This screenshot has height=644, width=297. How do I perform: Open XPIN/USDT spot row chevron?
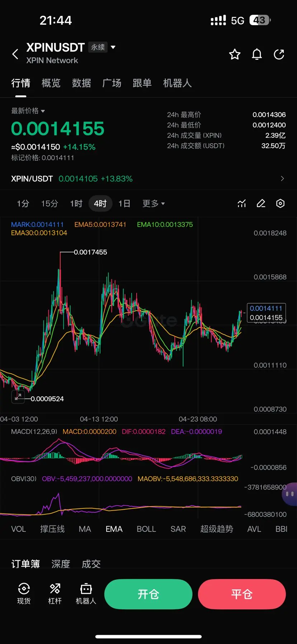coord(282,178)
